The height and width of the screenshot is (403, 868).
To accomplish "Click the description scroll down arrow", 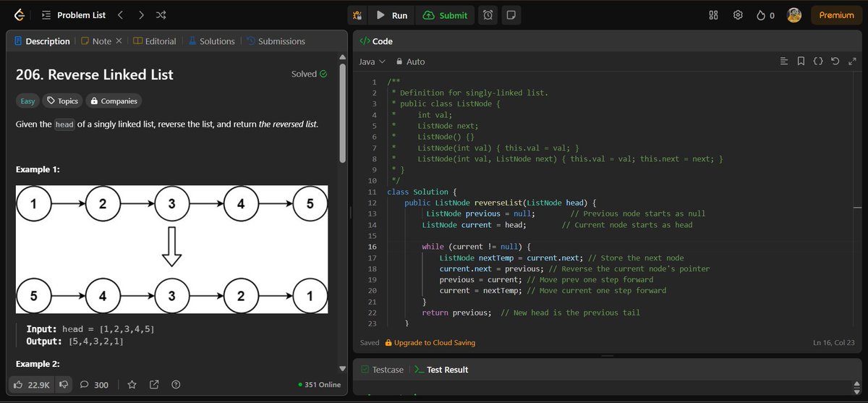I will (x=343, y=368).
